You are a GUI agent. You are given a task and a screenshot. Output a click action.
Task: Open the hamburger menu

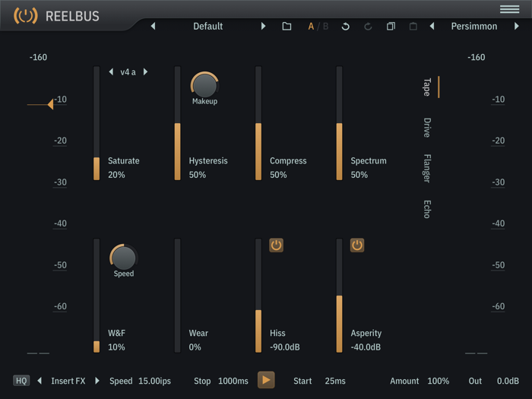tap(509, 9)
